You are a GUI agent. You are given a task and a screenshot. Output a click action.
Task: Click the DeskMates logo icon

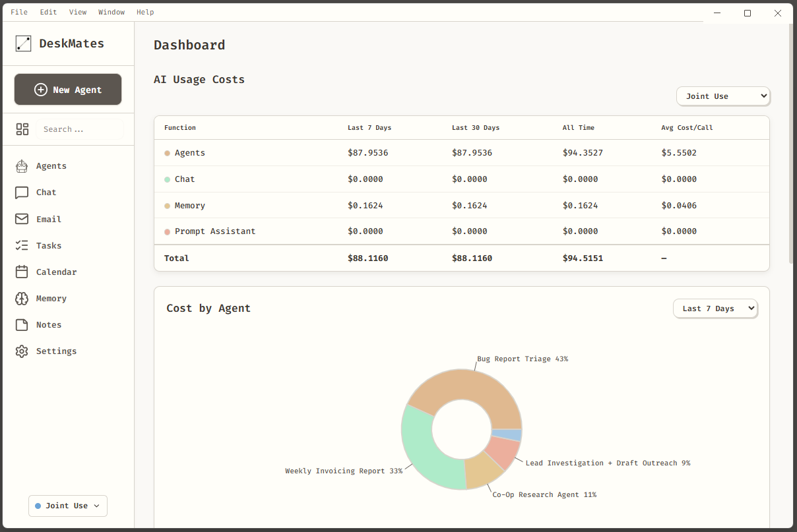pos(23,44)
